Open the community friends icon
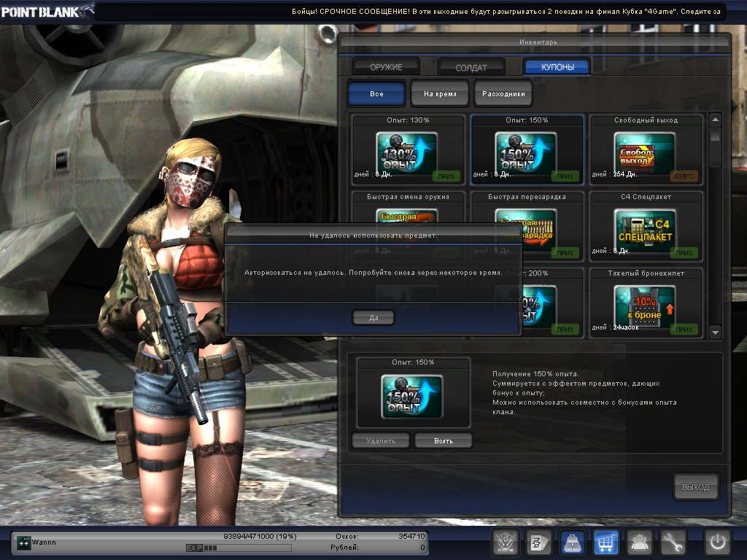This screenshot has height=560, width=747. point(639,542)
